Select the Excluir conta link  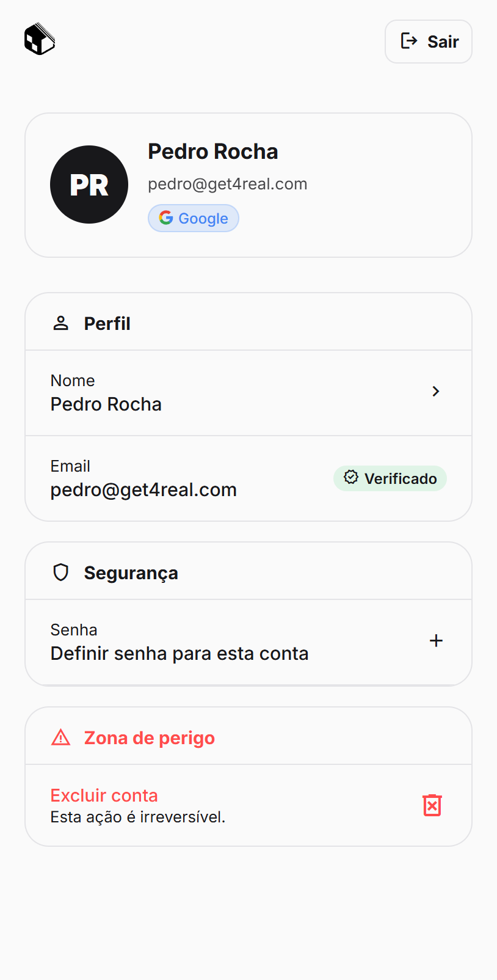pos(104,795)
